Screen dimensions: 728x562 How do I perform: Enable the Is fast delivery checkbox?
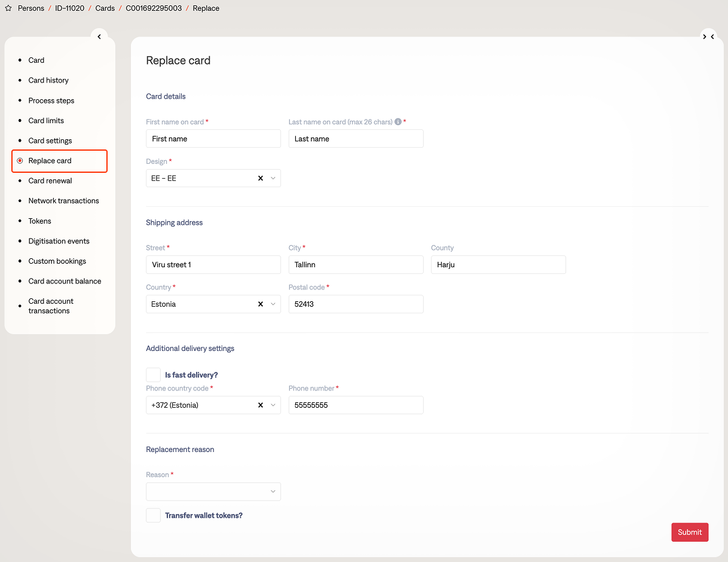(x=154, y=375)
